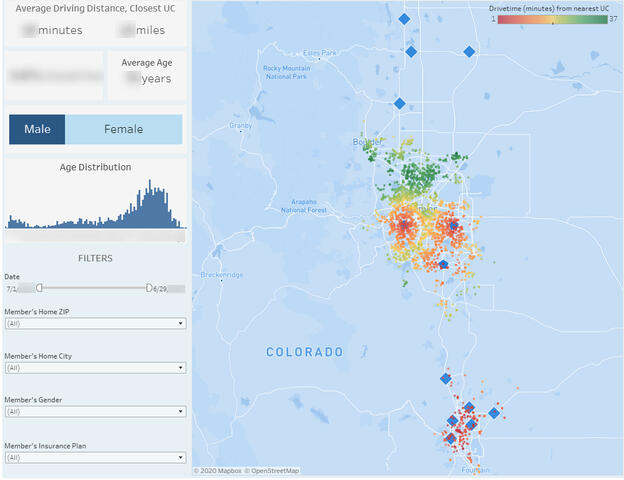624x480 pixels.
Task: Select the diamond marker in the red Denver cluster
Action: (453, 227)
